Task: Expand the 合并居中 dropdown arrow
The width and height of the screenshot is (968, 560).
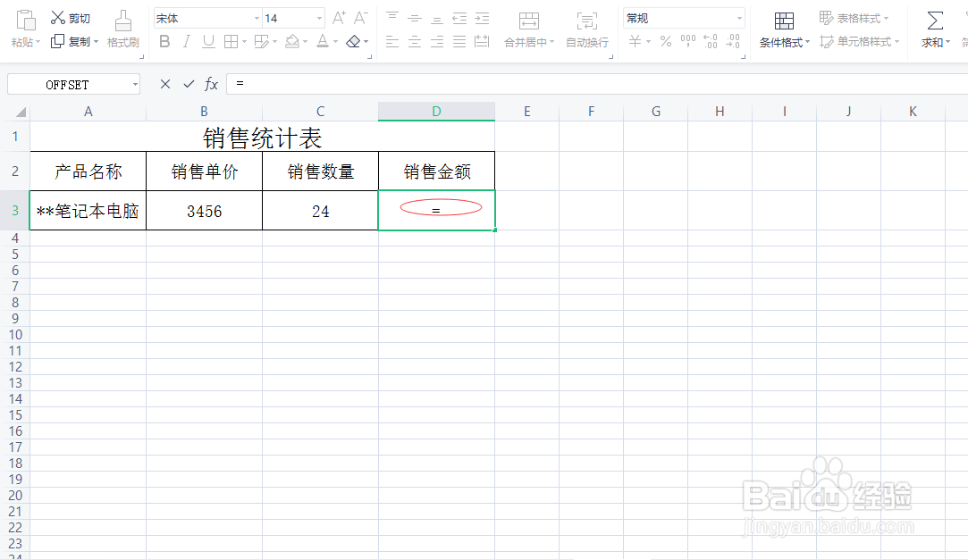Action: pyautogui.click(x=551, y=42)
